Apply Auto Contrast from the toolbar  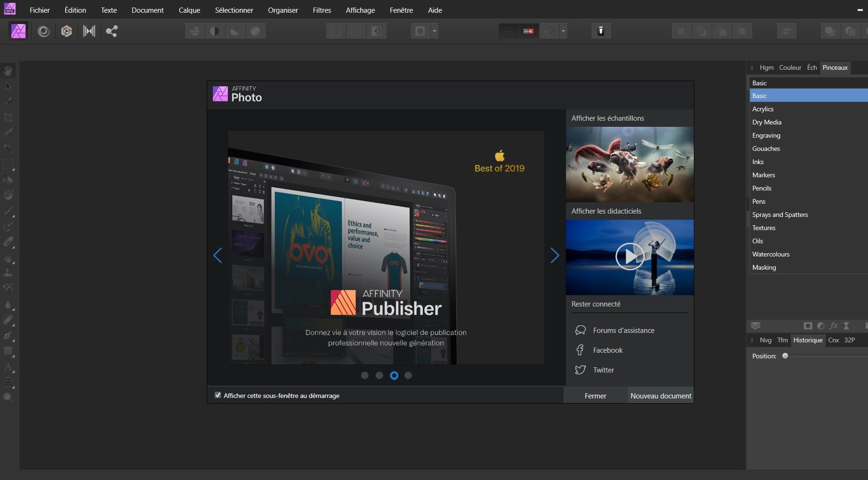pyautogui.click(x=215, y=31)
